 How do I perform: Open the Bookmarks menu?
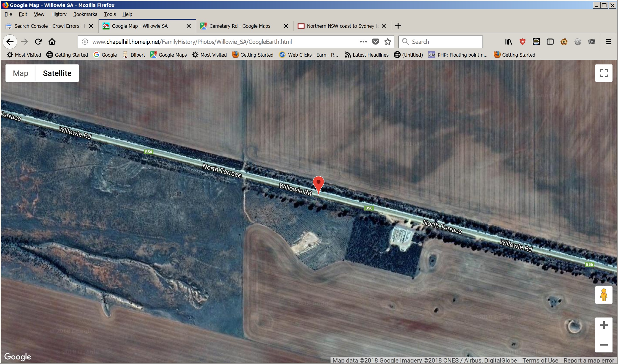85,14
